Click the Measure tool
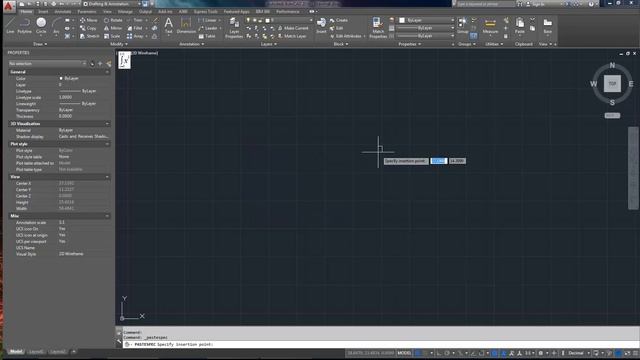The width and height of the screenshot is (640, 360). pyautogui.click(x=490, y=25)
